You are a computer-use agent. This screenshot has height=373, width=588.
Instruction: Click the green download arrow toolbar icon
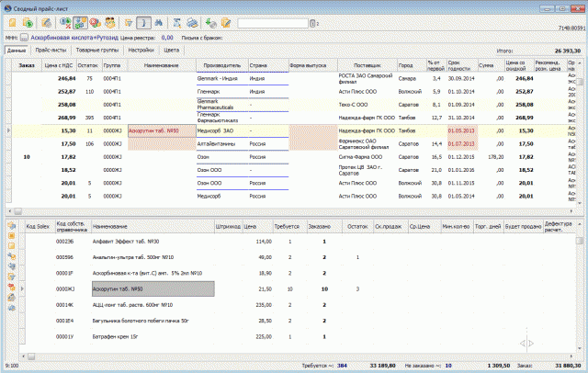[x=210, y=23]
